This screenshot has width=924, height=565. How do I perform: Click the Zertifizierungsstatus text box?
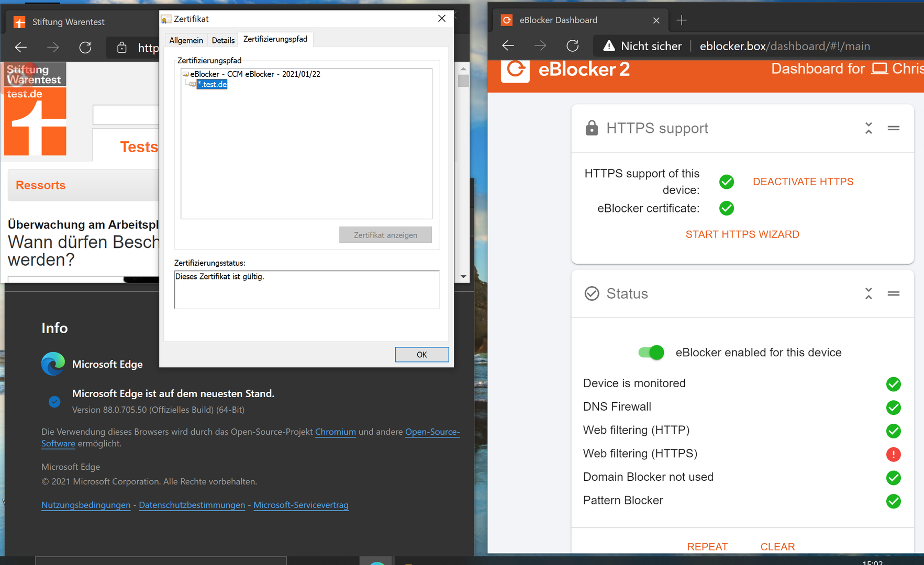tap(307, 289)
